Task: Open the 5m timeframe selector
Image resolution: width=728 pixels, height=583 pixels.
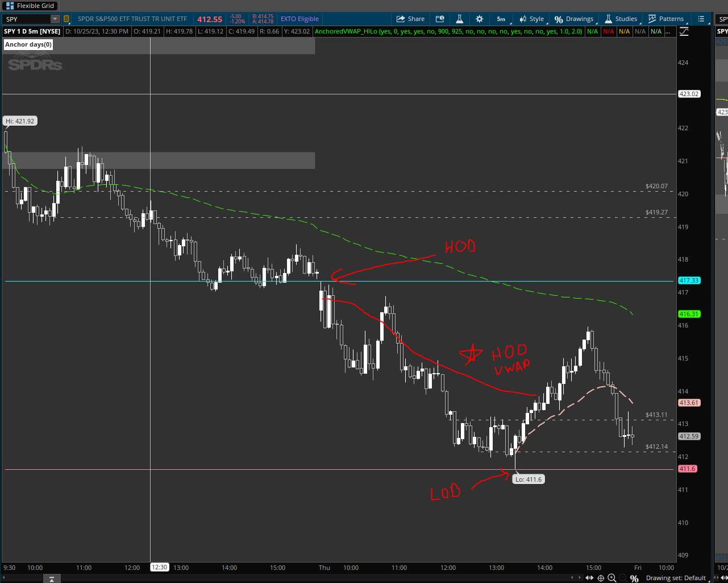Action: coord(501,19)
